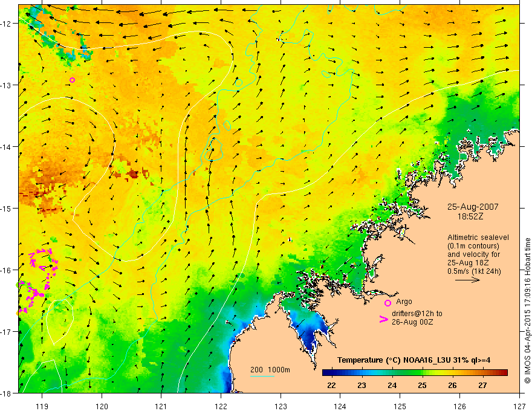Click the "Temperature (°C) NOAA16_L3U 31% ql>=4" title

414,360
